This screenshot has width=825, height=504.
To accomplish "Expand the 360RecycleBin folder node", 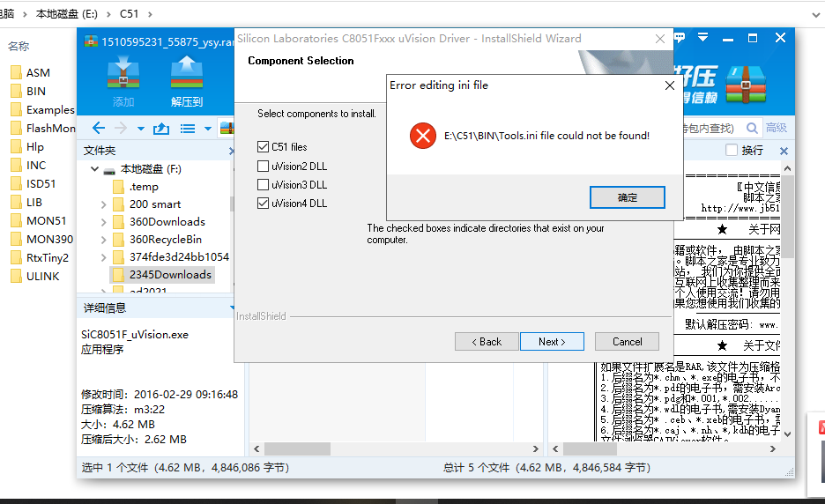I will (104, 240).
